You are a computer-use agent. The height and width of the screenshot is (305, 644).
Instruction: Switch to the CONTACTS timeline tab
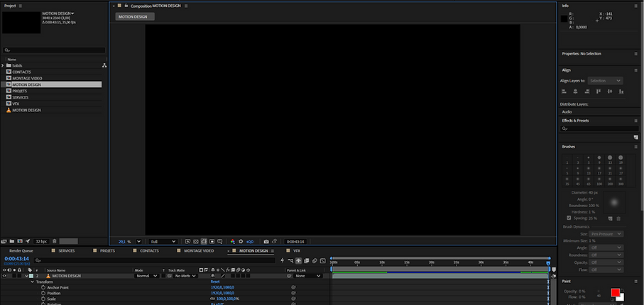pos(149,250)
